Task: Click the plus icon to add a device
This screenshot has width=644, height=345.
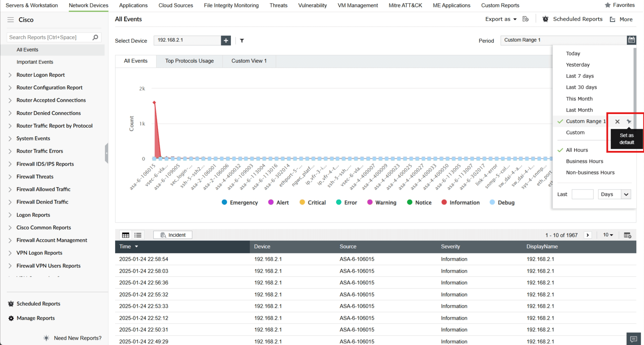Action: click(226, 40)
